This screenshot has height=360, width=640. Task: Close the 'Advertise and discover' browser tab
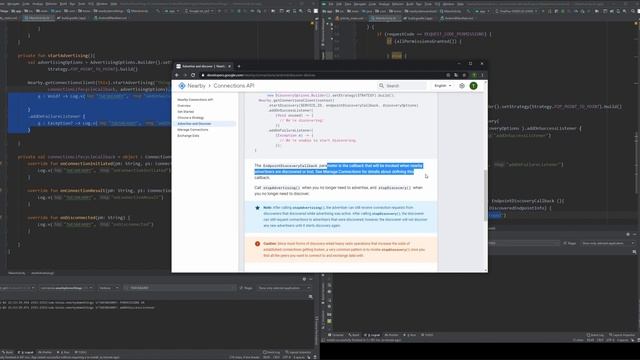[229, 66]
